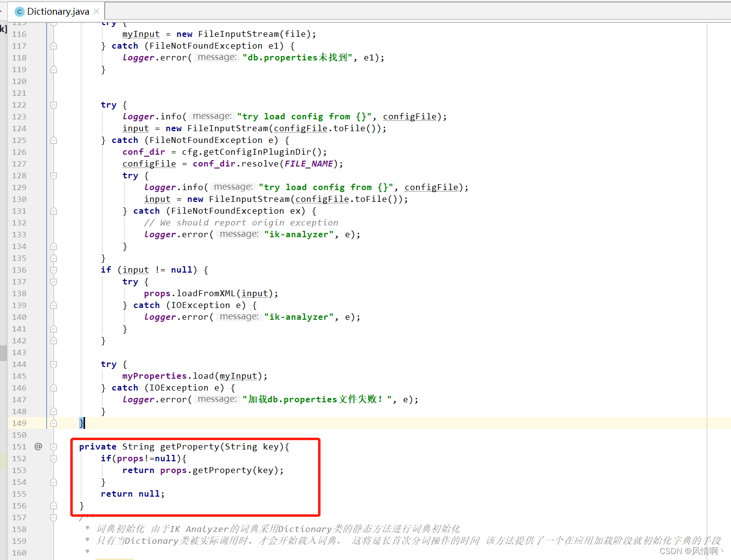Click the comment "We should report origin exception"
Image resolution: width=731 pixels, height=560 pixels.
(x=249, y=223)
